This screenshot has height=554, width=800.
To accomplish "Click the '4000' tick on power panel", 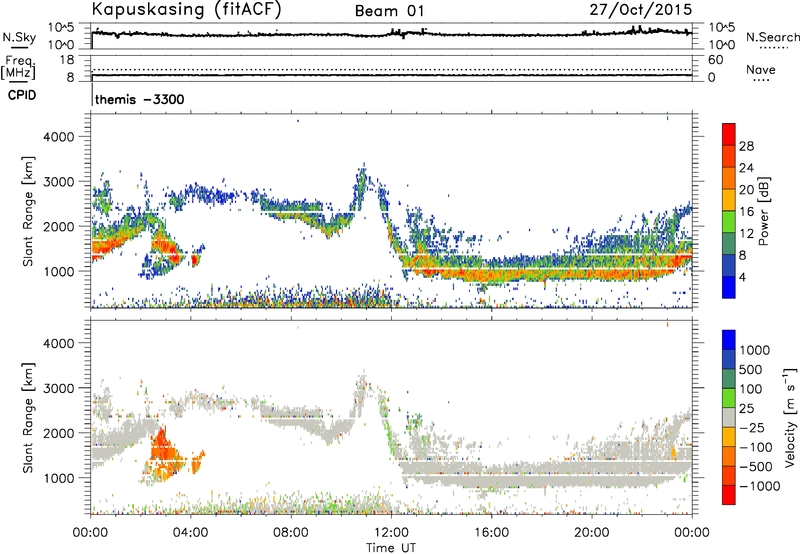I will click(58, 137).
